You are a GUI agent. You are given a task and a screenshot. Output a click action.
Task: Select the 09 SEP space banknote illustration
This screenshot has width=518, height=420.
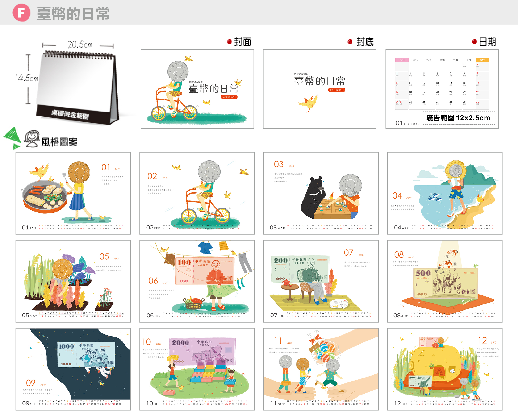73,369
